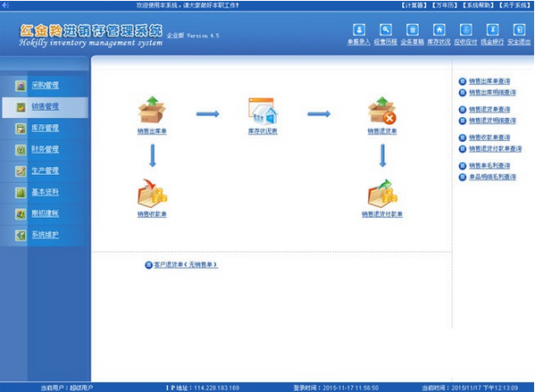Open the 业务草稿 toolbar icon
Viewport: 535px width, 392px height.
(x=412, y=30)
